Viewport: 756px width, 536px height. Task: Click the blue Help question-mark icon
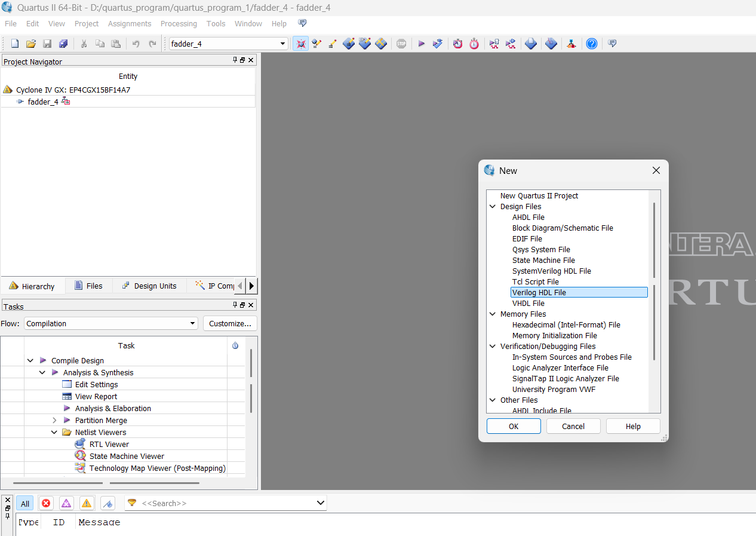(x=592, y=44)
